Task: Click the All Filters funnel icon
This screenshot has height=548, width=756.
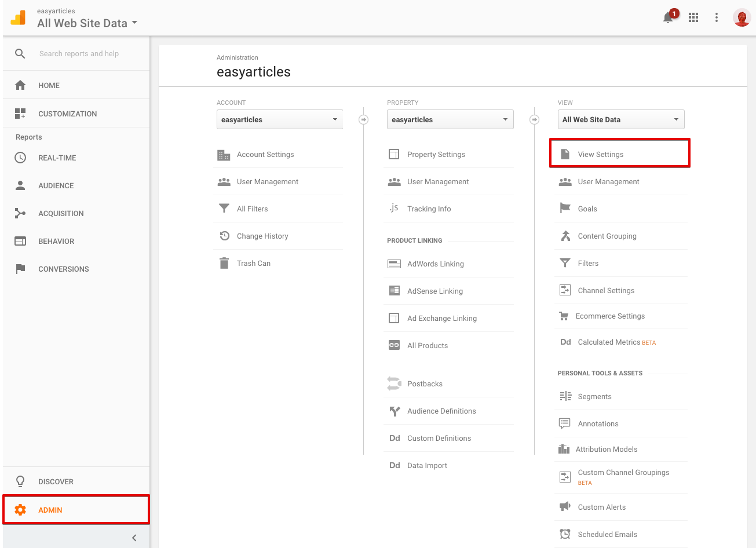Action: (x=224, y=209)
